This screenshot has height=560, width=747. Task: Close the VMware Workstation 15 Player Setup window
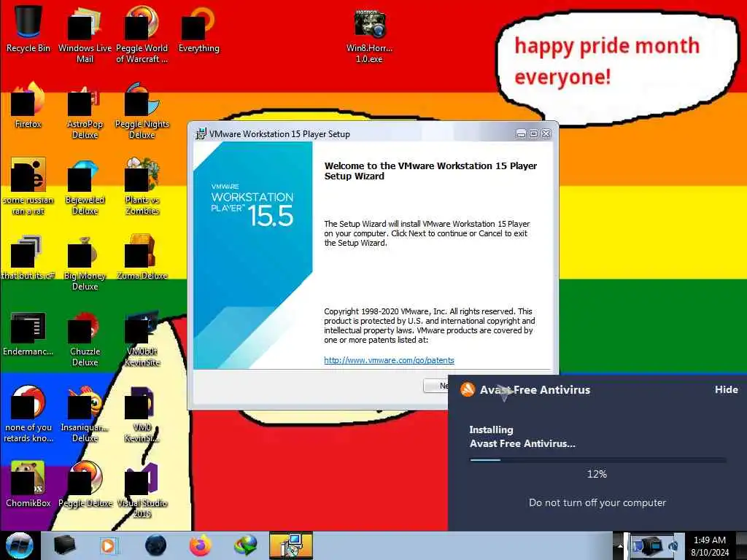[x=546, y=134]
